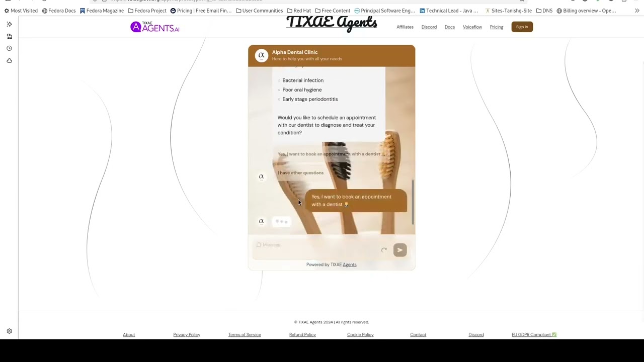Screen dimensions: 644x362
Task: Choose 'Yes, I want to book an appointment' option
Action: click(x=329, y=154)
